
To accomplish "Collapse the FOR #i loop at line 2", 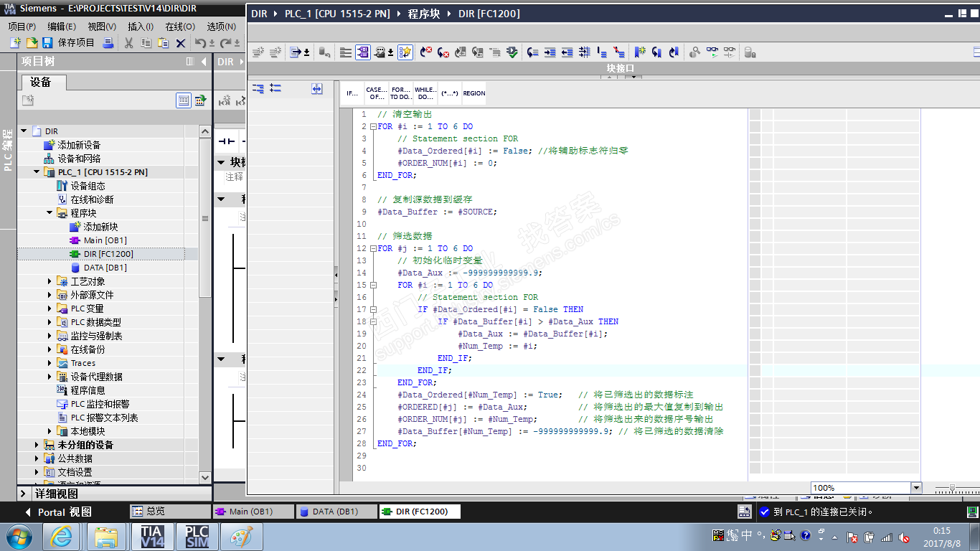I will [372, 127].
